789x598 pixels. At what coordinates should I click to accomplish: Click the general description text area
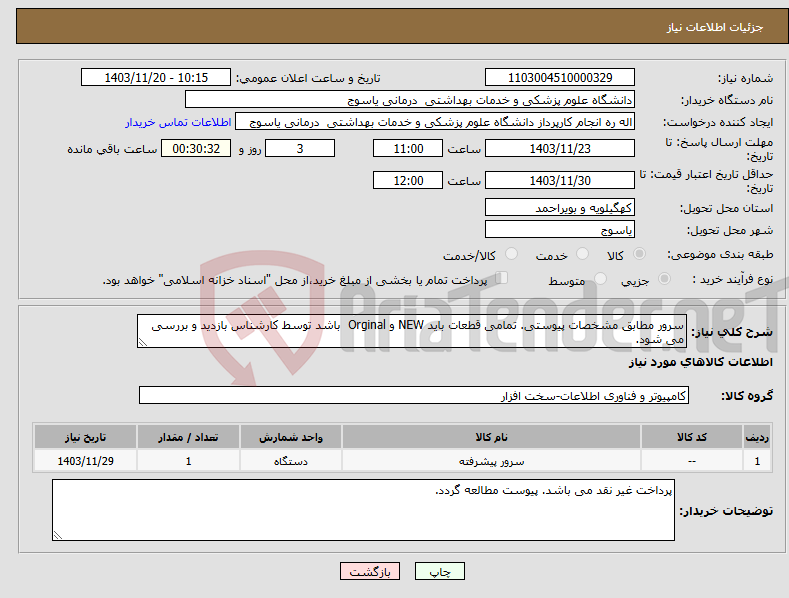pos(412,331)
